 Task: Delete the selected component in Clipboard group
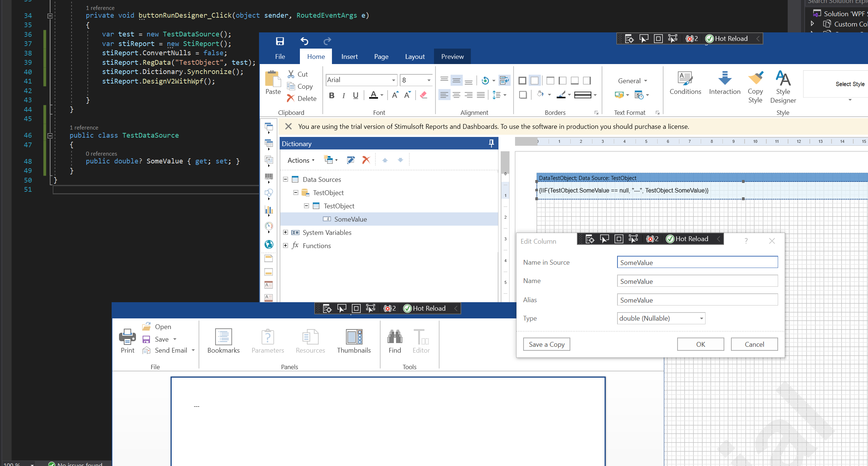click(302, 98)
